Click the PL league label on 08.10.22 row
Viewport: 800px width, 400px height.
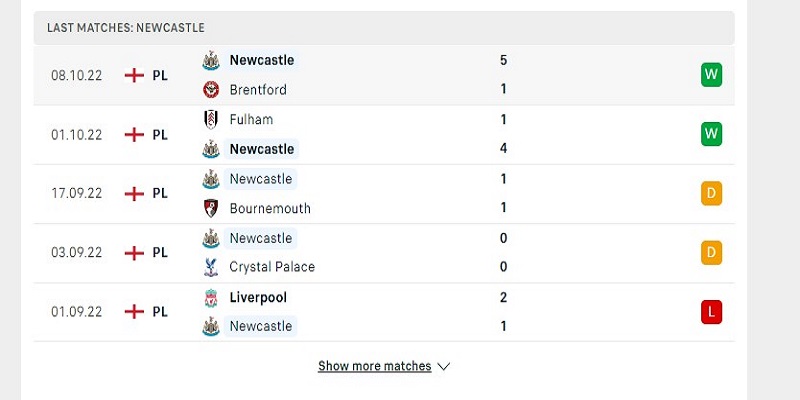[x=160, y=76]
